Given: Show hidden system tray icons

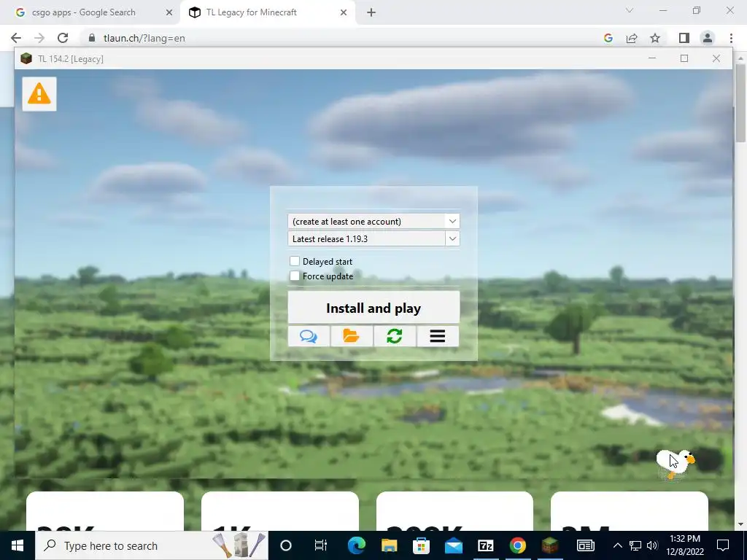Looking at the screenshot, I should coord(617,545).
